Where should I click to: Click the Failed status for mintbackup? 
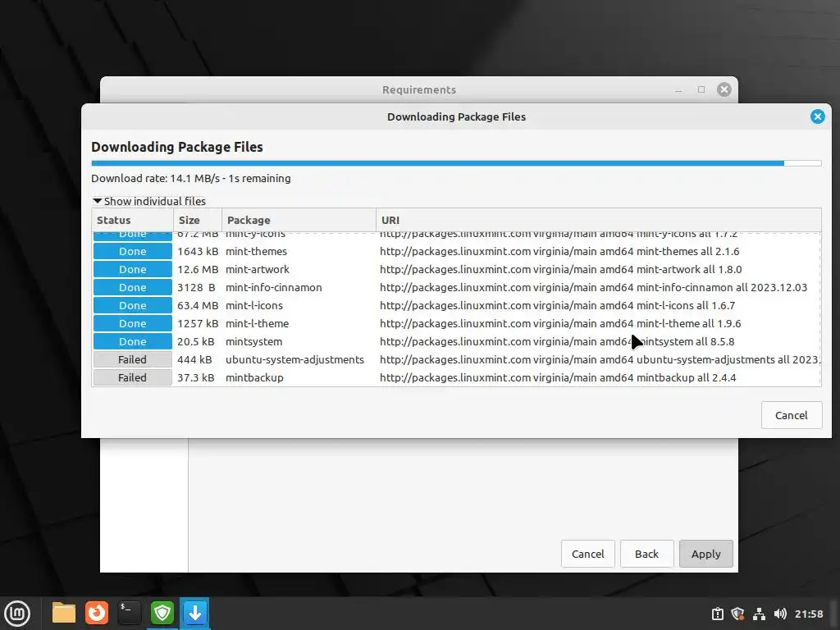click(x=132, y=377)
